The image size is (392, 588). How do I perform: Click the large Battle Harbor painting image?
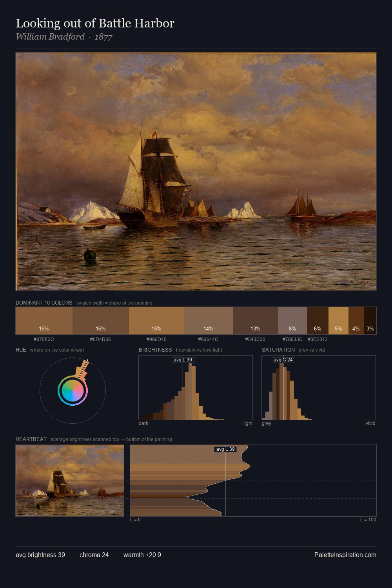coord(196,171)
